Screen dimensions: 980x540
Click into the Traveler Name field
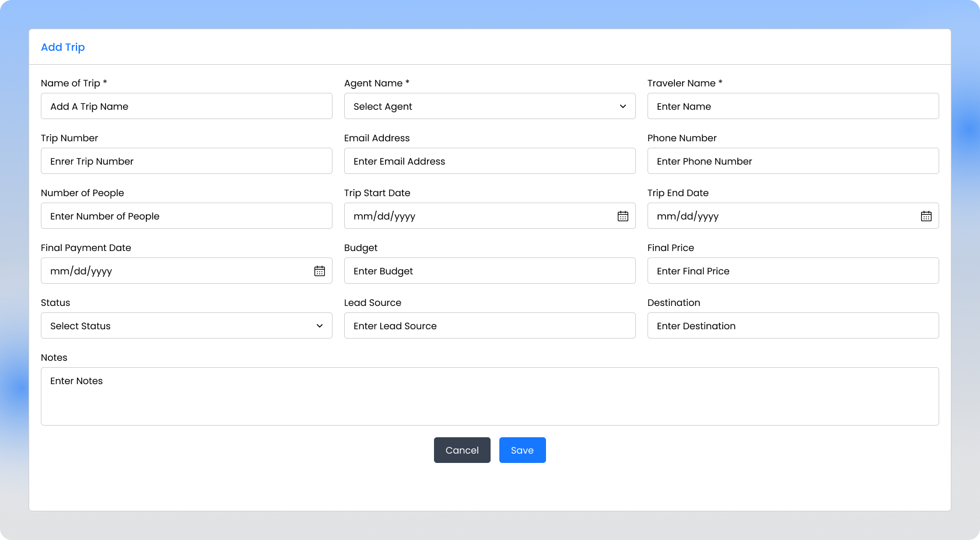(793, 106)
